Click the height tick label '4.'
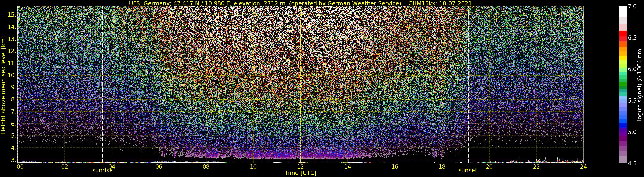This screenshot has height=177, width=644. coord(13,148)
